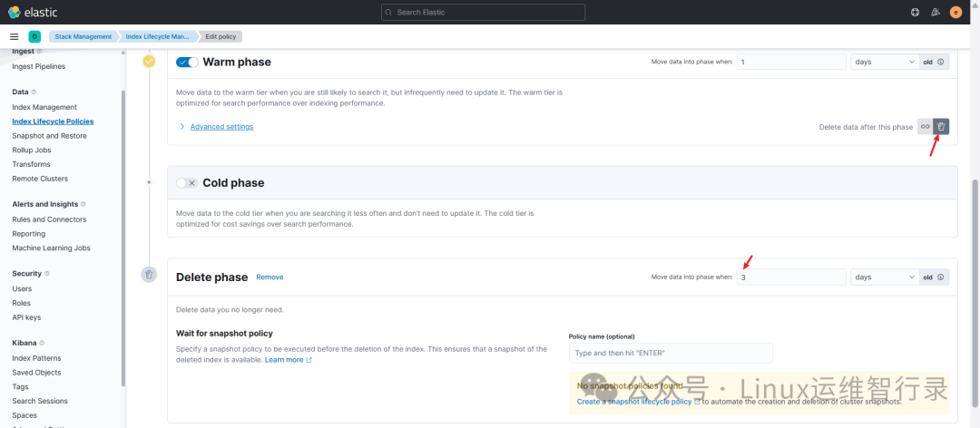
Task: Open Snapshot and Restore in sidebar
Action: (x=49, y=136)
